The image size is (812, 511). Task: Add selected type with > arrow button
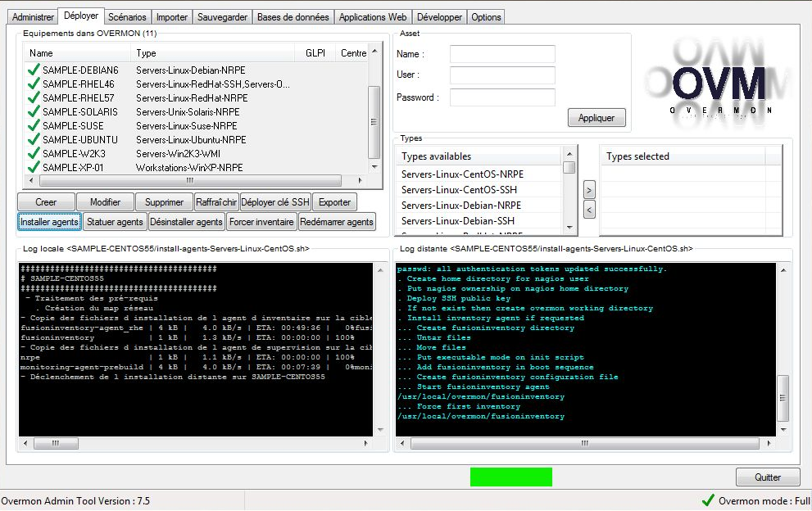pos(589,190)
